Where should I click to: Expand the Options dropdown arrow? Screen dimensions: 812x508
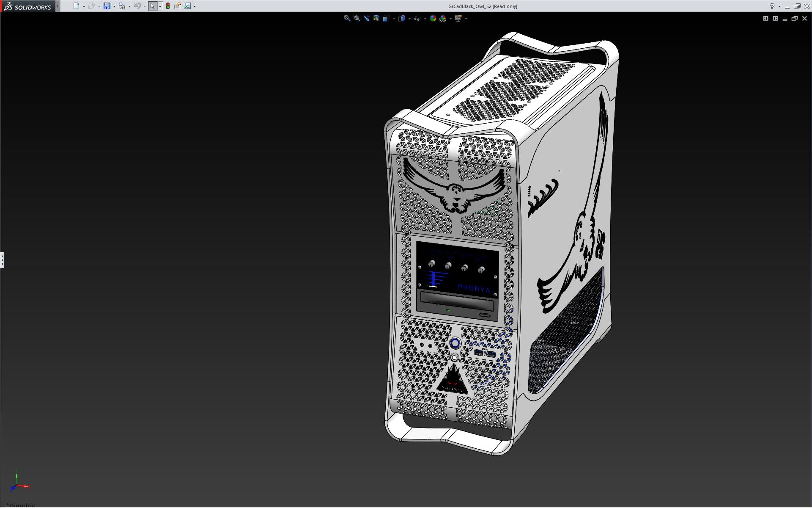(195, 6)
